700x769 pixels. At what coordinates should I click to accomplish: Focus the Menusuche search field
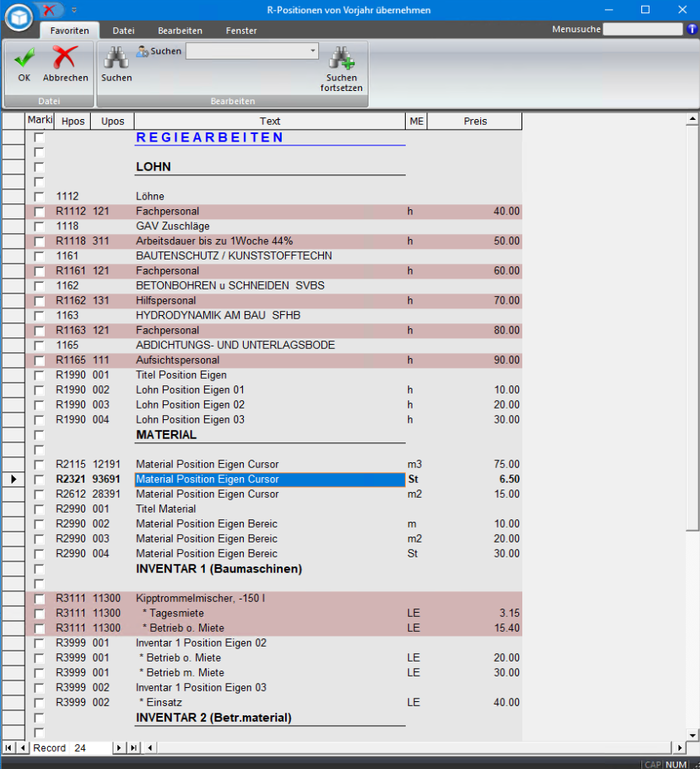(x=642, y=29)
